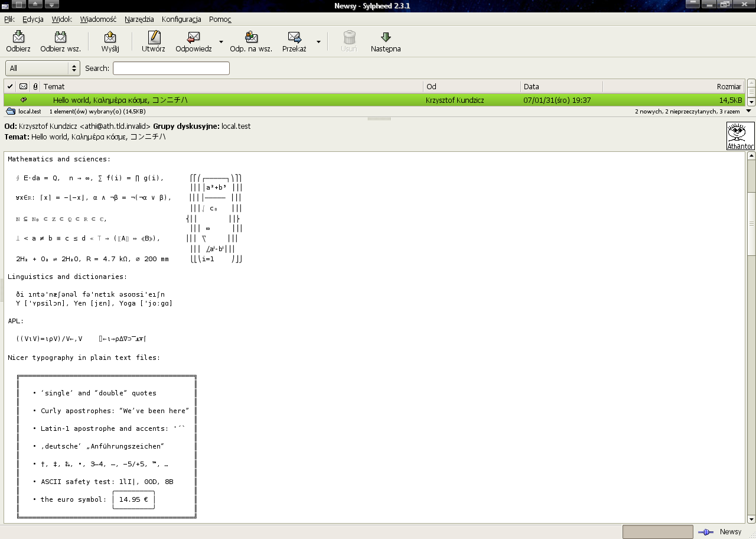Viewport: 756px width, 539px height.
Task: Open the Konfiguracja menu
Action: [181, 19]
